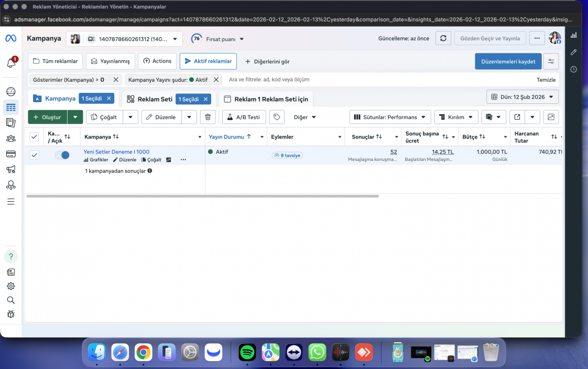
Task: Uncheck the Yeni Setler Deneme row checkbox
Action: click(35, 155)
